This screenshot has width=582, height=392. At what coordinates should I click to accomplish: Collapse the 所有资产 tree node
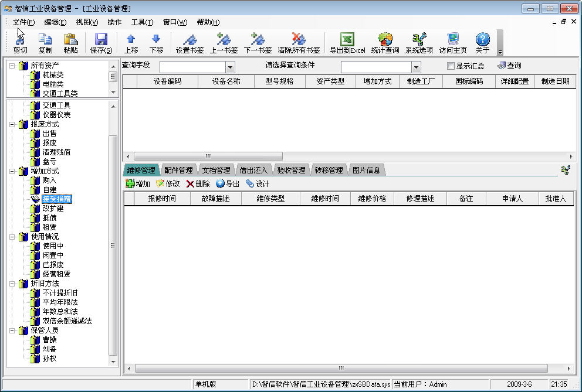12,66
